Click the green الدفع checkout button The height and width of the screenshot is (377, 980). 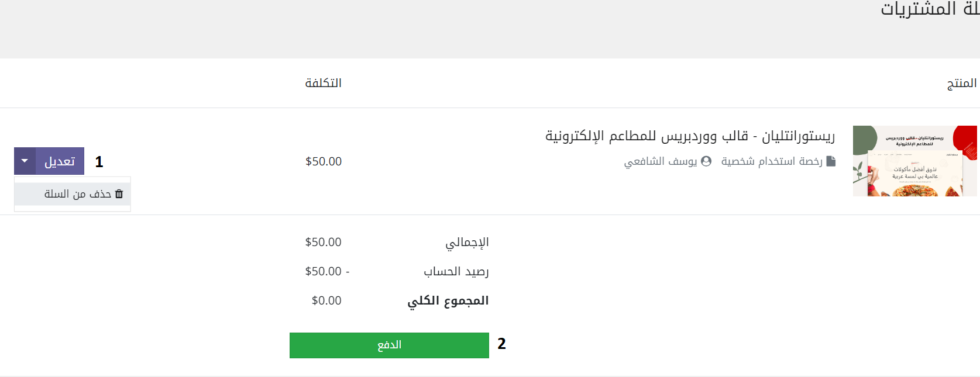389,345
